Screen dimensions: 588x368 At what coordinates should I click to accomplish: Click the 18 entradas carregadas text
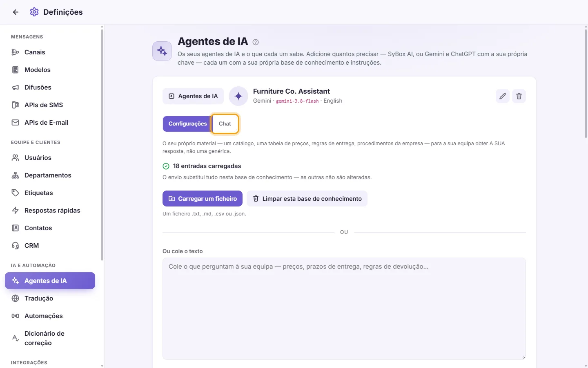point(207,166)
